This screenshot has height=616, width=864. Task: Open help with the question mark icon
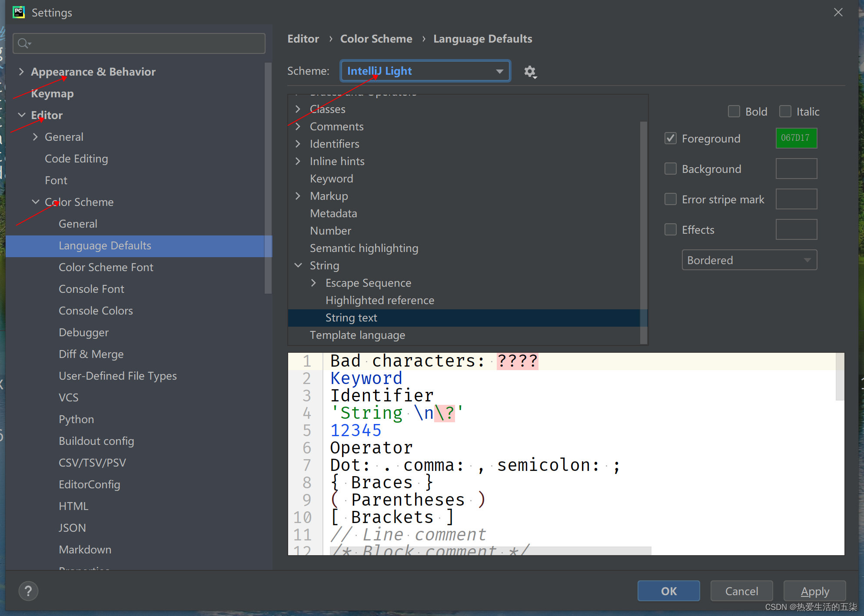[28, 591]
